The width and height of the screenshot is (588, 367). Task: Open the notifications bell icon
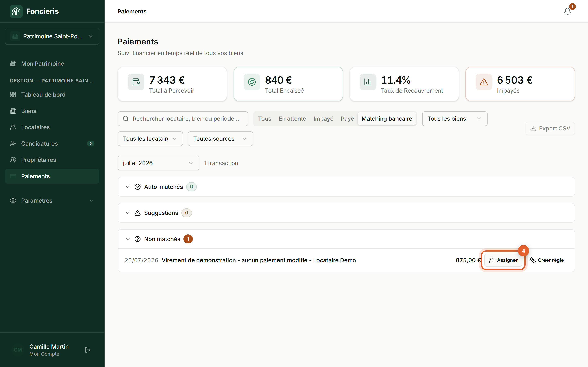click(x=567, y=11)
